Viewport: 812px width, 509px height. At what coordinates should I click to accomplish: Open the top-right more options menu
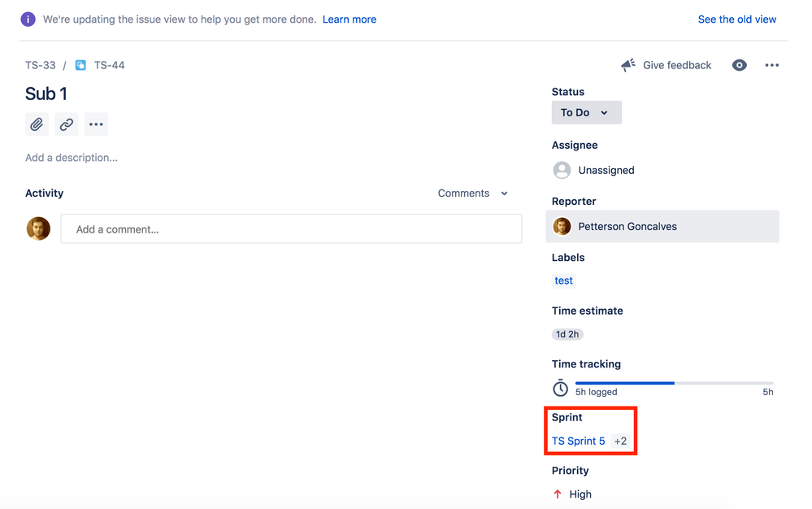[771, 64]
